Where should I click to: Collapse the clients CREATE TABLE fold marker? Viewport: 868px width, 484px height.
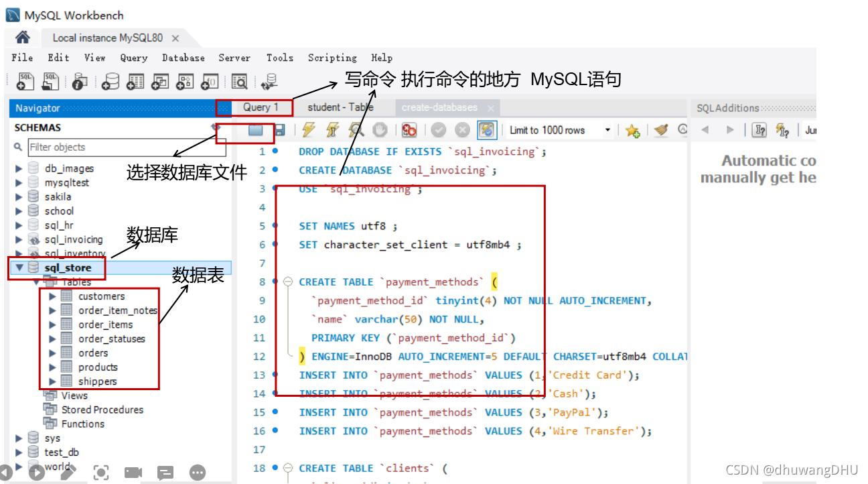coord(289,469)
